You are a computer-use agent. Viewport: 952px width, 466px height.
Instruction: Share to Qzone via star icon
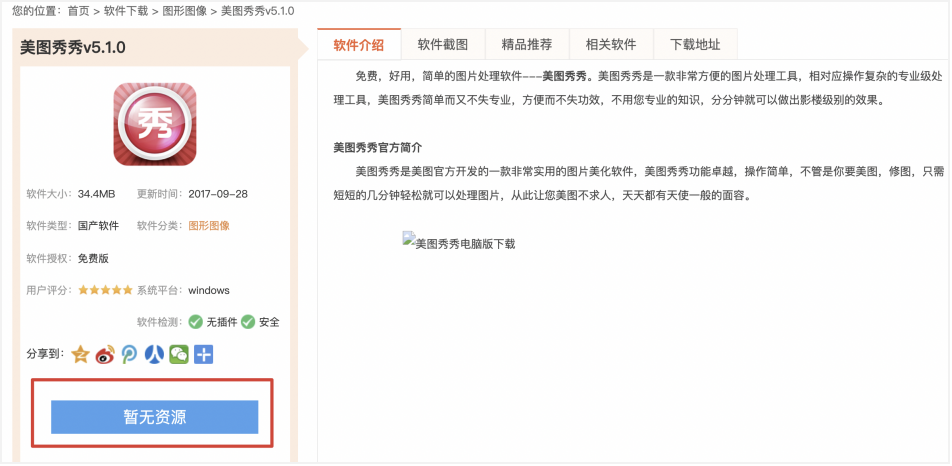(81, 354)
